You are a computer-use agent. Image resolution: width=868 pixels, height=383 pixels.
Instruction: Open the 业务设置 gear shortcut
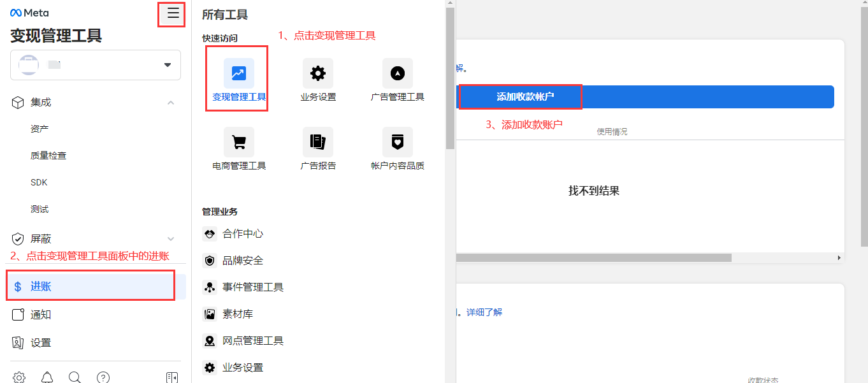318,73
